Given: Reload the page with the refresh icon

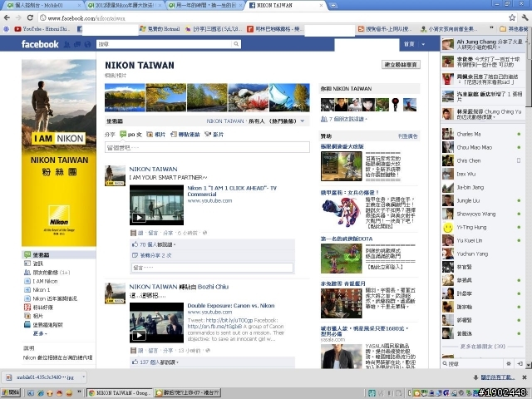Looking at the screenshot, I should [x=30, y=17].
